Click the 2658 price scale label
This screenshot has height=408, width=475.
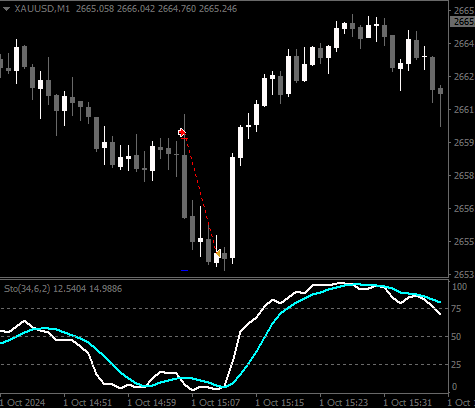click(464, 175)
